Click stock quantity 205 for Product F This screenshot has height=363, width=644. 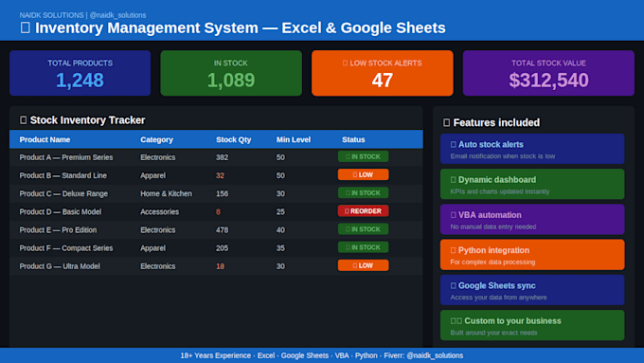pyautogui.click(x=223, y=248)
